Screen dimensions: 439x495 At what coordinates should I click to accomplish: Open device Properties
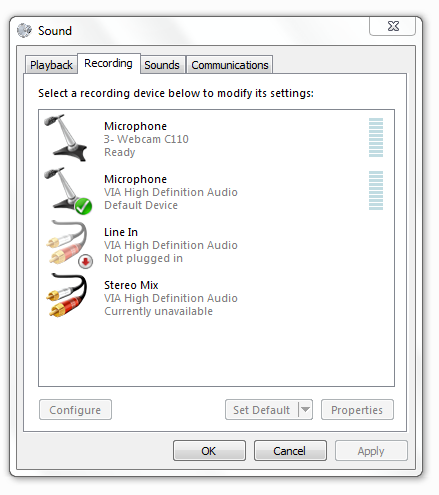(x=357, y=410)
